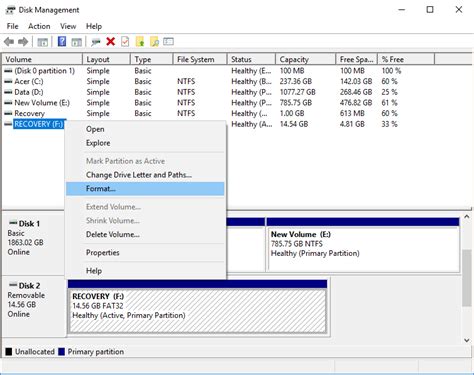Screen dimensions: 474x375
Task: Sort by the Free Spa... column header
Action: 357,59
